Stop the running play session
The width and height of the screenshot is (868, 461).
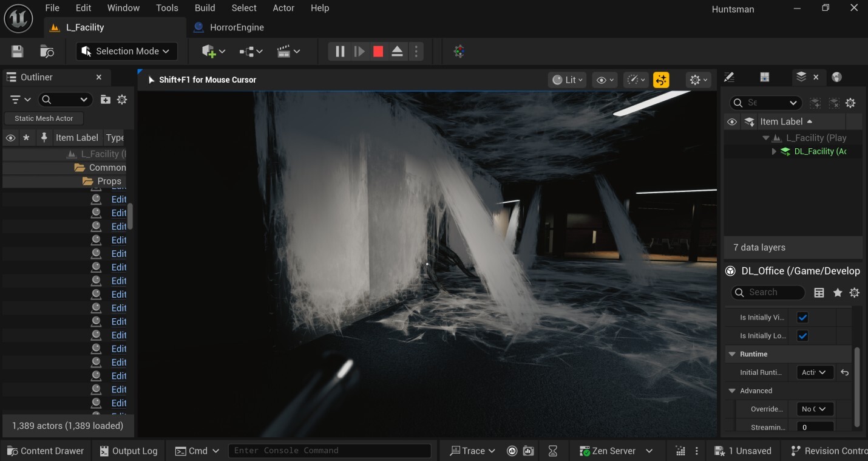point(378,52)
